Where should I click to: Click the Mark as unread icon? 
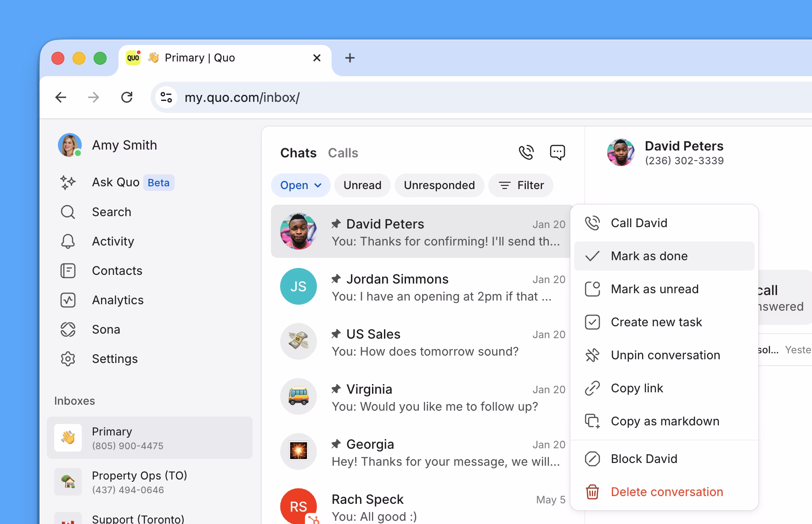(x=592, y=289)
